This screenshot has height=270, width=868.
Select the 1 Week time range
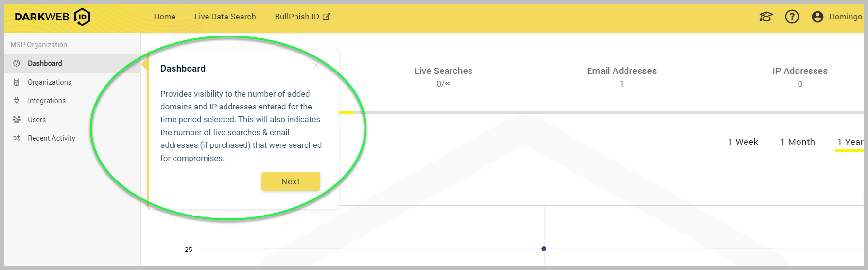(743, 142)
